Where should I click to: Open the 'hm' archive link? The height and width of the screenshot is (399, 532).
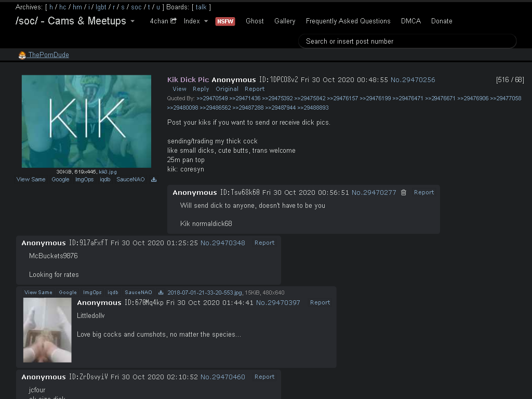pyautogui.click(x=77, y=7)
